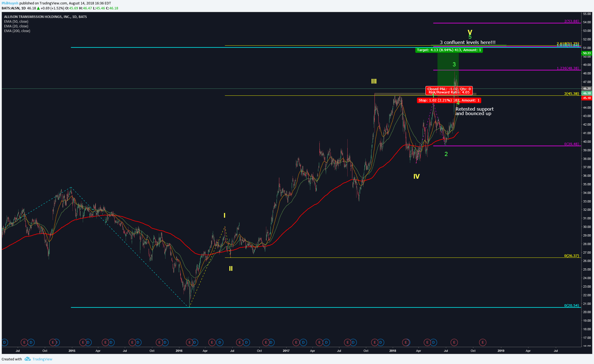Click the dividend marker near August 2014
The height and width of the screenshot is (364, 594).
tap(31, 342)
